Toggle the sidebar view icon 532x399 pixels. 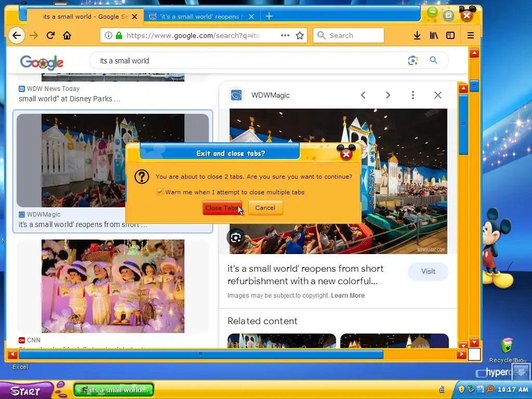point(450,35)
